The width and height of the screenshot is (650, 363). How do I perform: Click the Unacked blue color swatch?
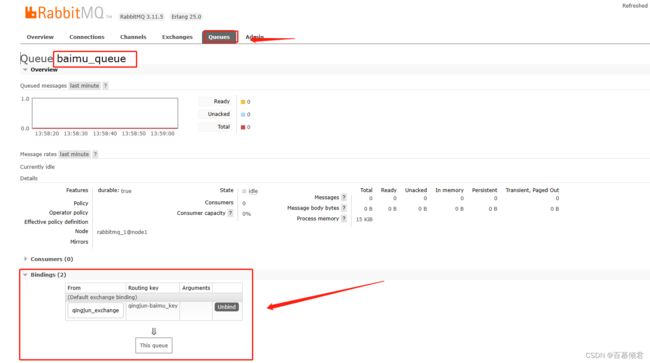point(243,114)
